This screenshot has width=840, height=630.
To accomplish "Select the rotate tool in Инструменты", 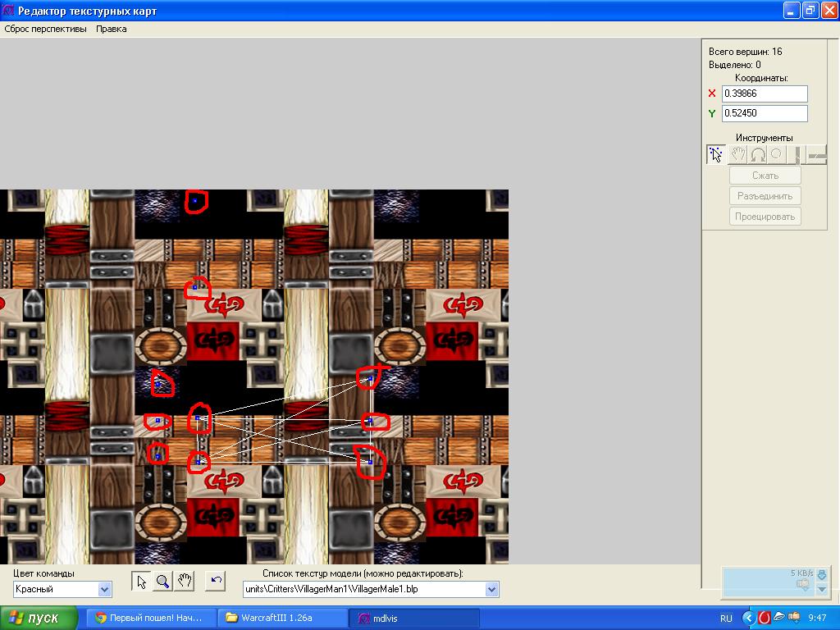I will [757, 155].
